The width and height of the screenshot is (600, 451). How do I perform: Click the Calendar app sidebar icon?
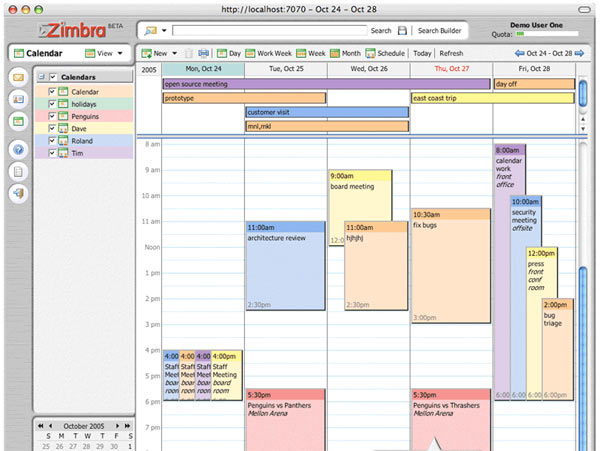point(17,121)
